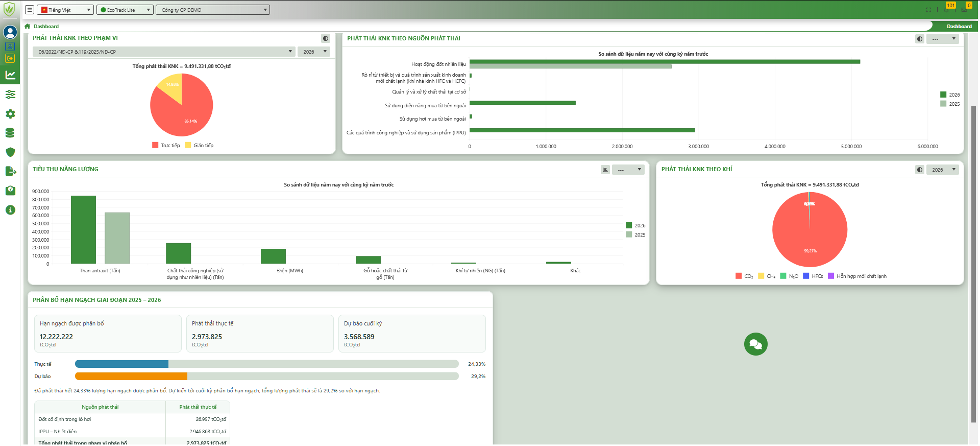
Task: Open the sliders configuration sidebar icon
Action: 10,95
